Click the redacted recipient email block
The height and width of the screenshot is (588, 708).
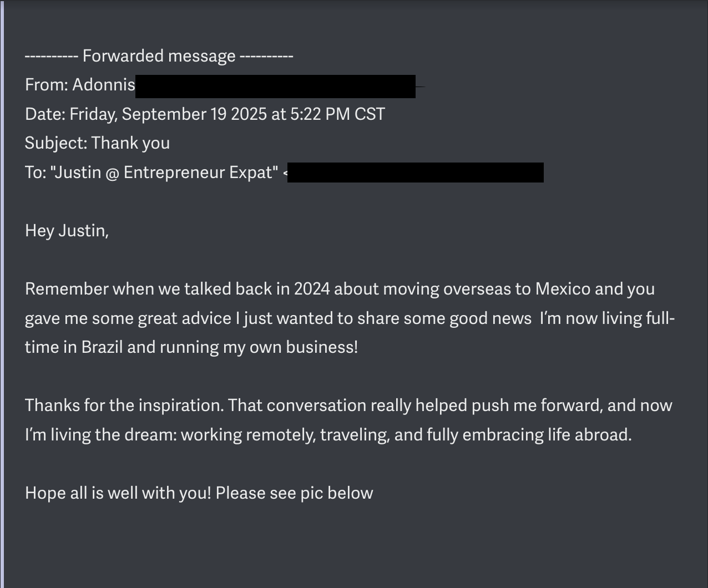click(415, 173)
